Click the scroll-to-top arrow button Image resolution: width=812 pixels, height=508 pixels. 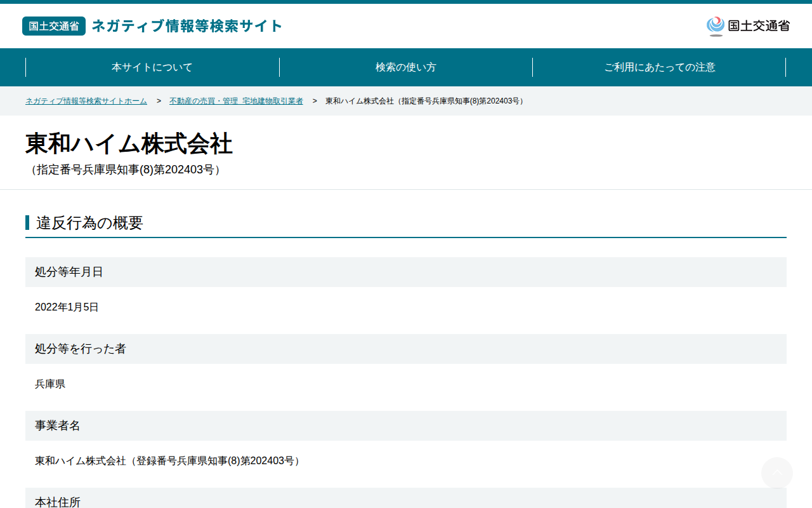(x=777, y=473)
